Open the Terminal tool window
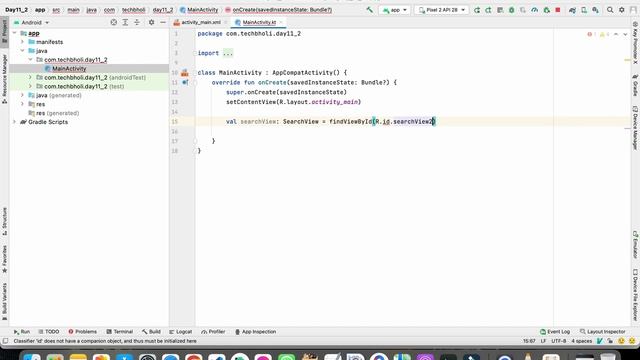Screen dimensions: 640x360 point(120,332)
